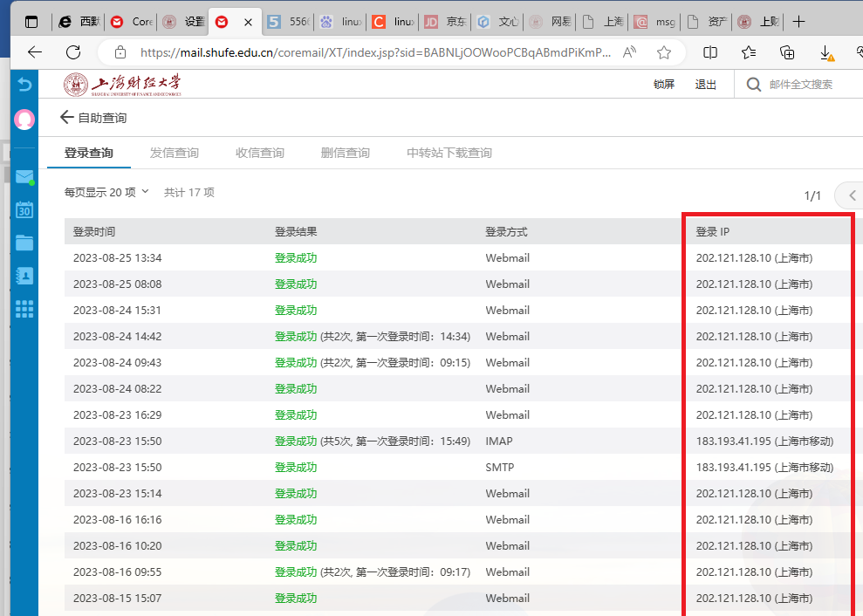Click the previous page arrow button
The height and width of the screenshot is (616, 863).
pyautogui.click(x=852, y=195)
